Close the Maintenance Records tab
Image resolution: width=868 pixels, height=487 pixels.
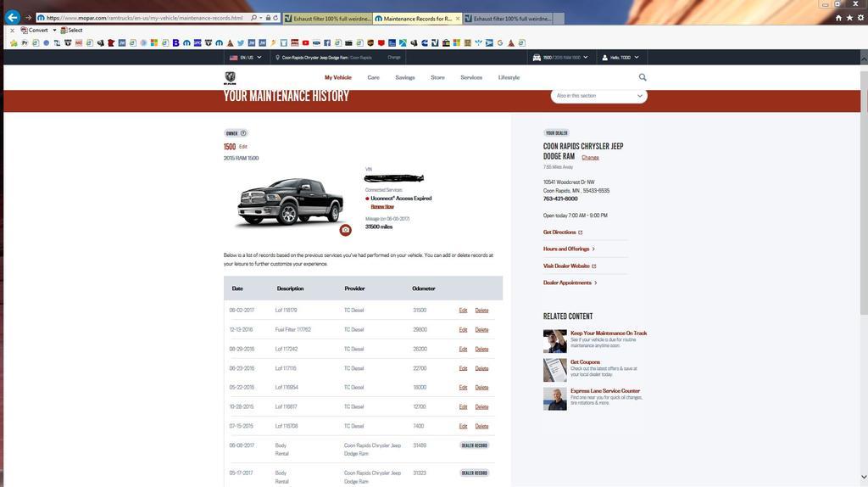pos(458,19)
